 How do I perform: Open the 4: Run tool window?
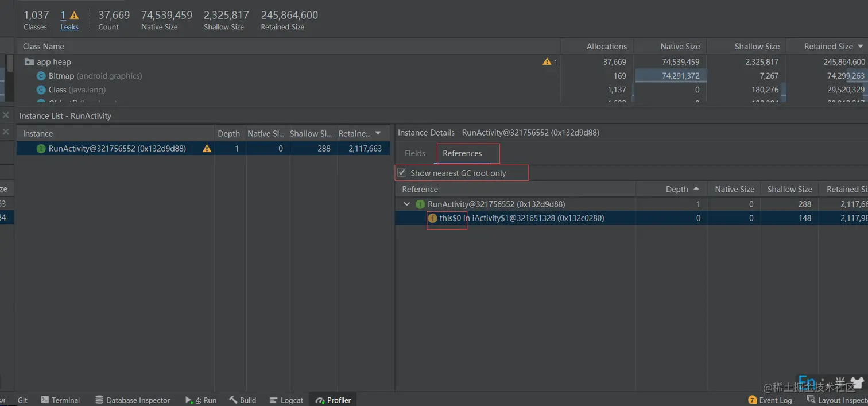point(200,400)
